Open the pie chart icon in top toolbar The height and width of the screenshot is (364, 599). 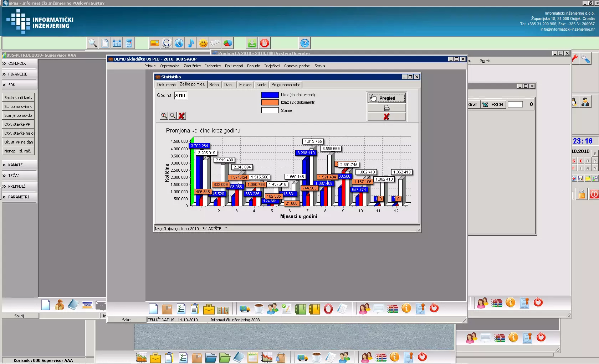(x=227, y=43)
